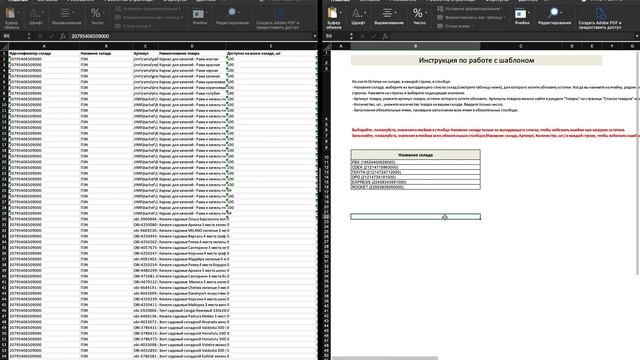Select all cells corner in left window
Image resolution: width=640 pixels, height=360 pixels.
pos(4,46)
